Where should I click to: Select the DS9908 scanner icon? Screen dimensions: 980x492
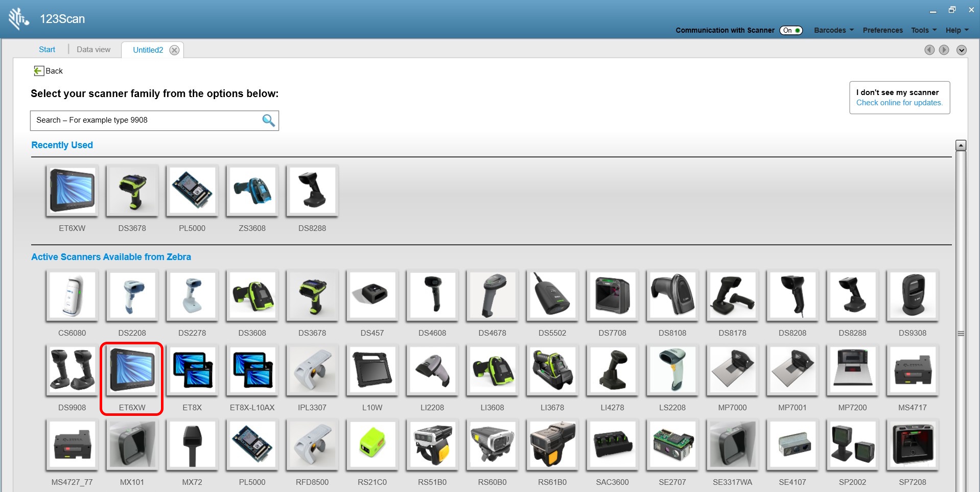pos(72,370)
